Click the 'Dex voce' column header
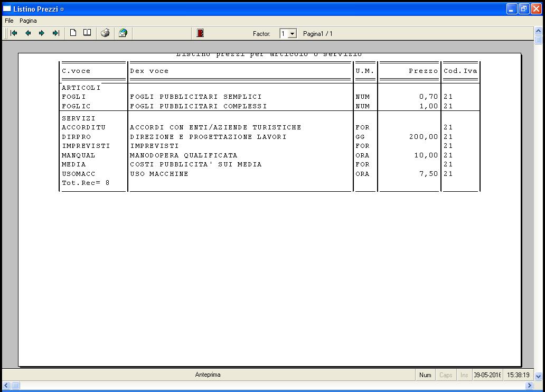The image size is (545, 392). tap(149, 71)
